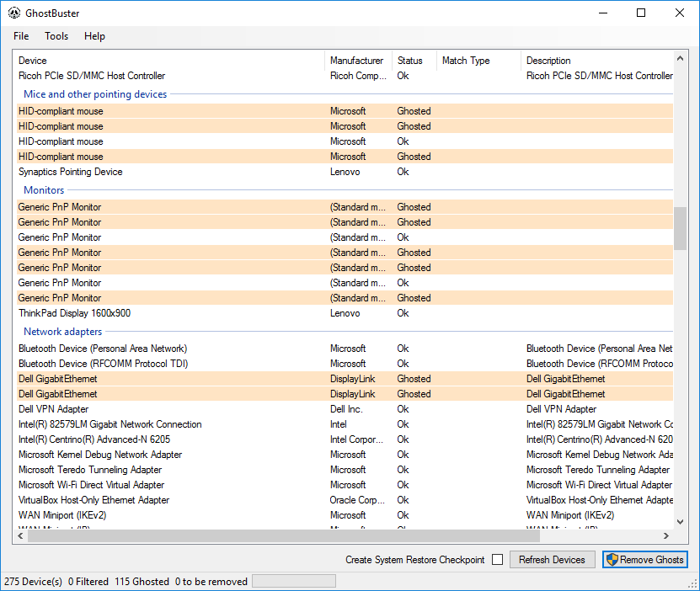
Task: Click the Remove Ghosts button
Action: [x=645, y=559]
